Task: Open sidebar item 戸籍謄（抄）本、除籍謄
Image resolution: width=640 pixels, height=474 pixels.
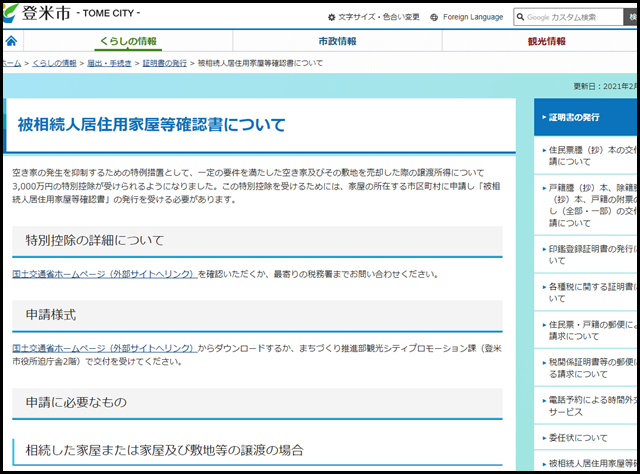Action: 587,205
